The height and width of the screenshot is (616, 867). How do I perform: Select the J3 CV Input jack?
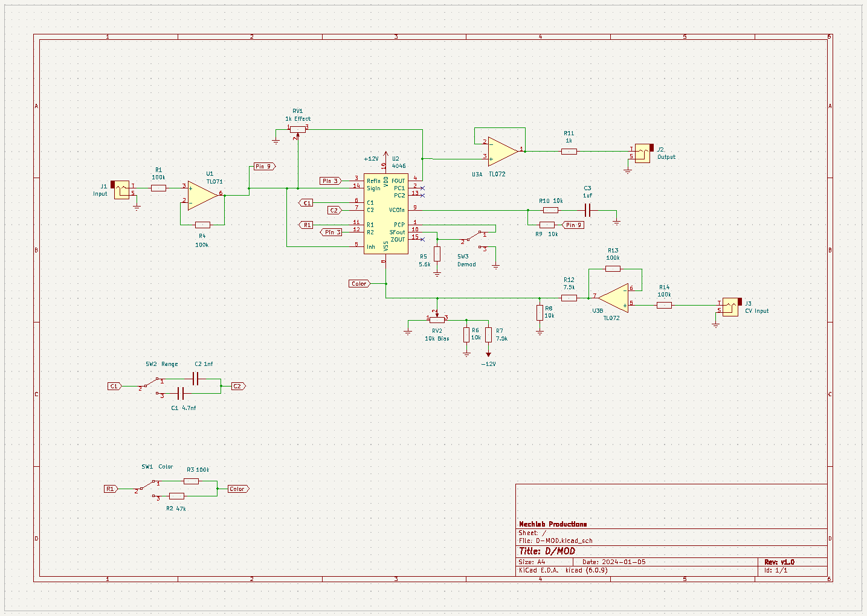731,307
